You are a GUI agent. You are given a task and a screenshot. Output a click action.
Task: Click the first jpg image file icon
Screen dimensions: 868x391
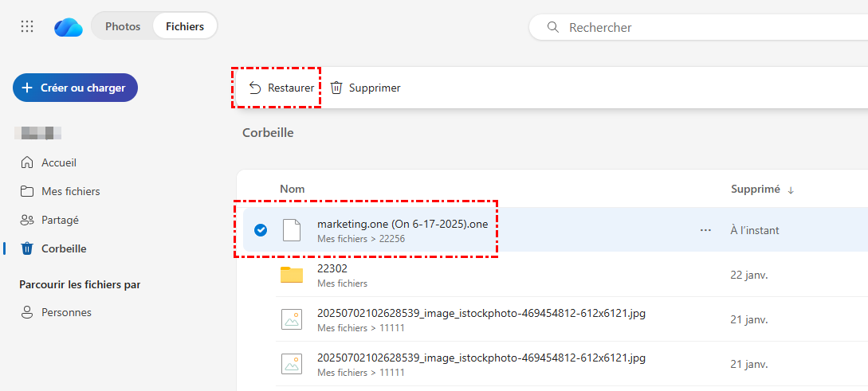(292, 319)
